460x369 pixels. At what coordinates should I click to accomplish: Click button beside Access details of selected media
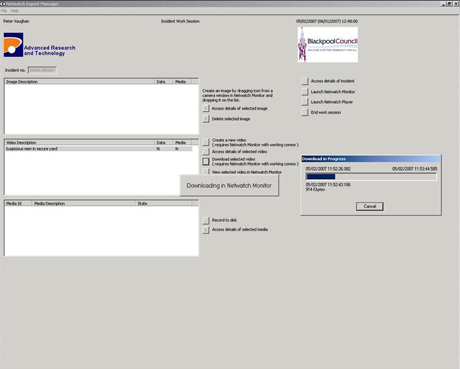[206, 230]
